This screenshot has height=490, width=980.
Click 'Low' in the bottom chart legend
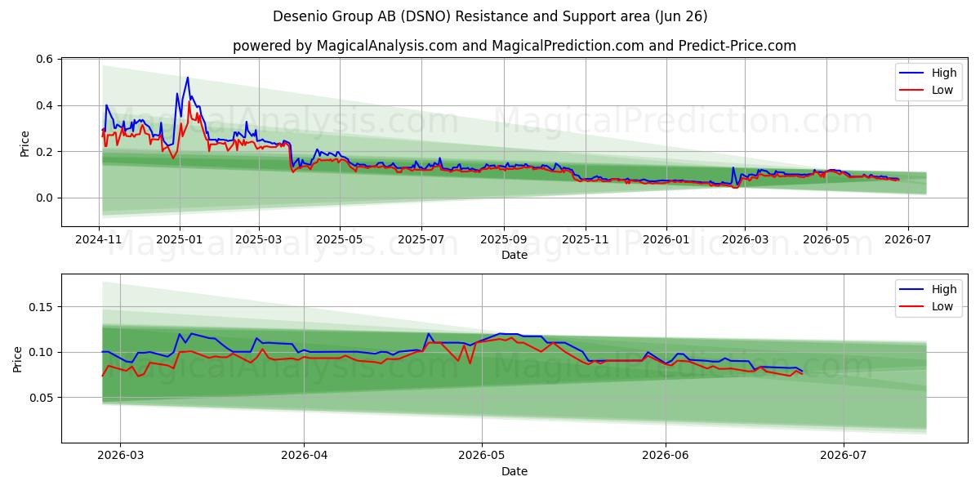(942, 306)
